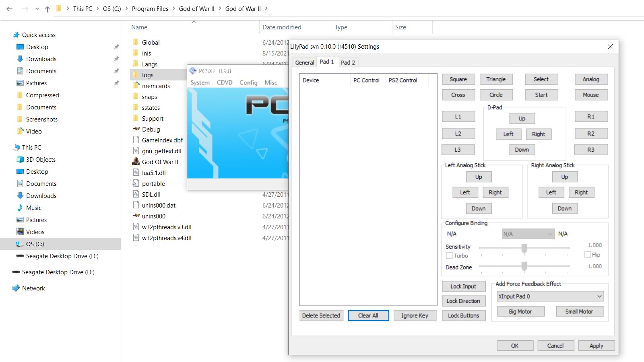Select the Debug executable icon

click(x=136, y=129)
